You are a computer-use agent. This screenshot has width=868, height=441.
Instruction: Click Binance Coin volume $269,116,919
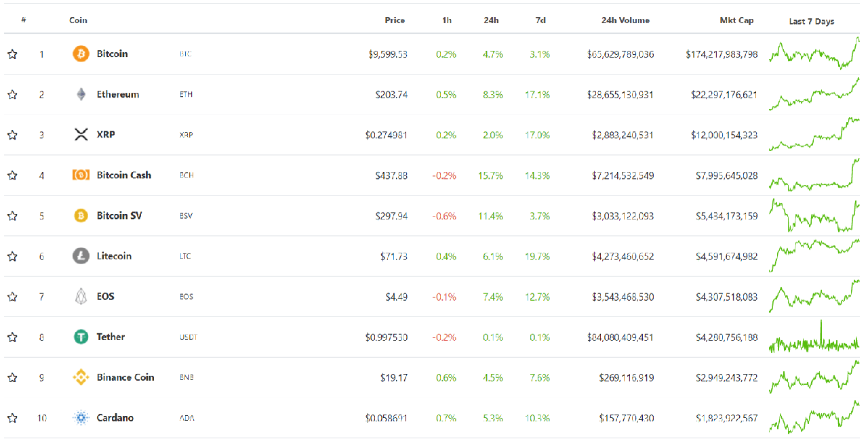(x=627, y=378)
